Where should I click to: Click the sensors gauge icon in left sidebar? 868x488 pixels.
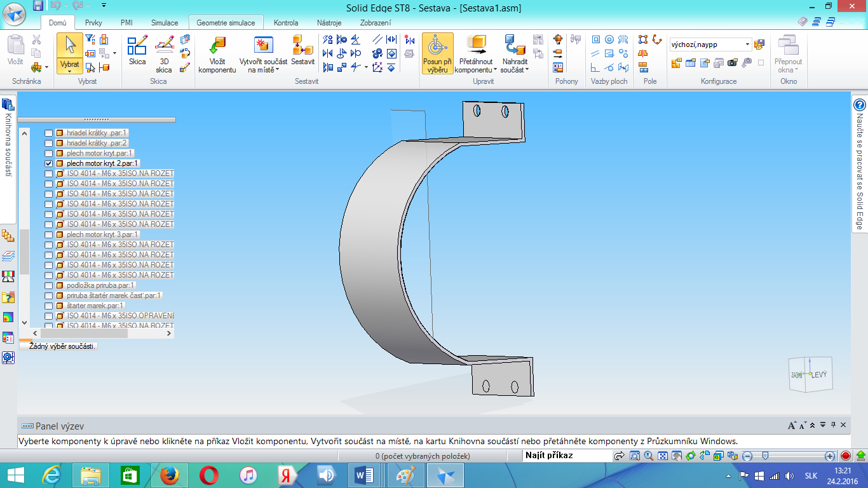tap(8, 276)
